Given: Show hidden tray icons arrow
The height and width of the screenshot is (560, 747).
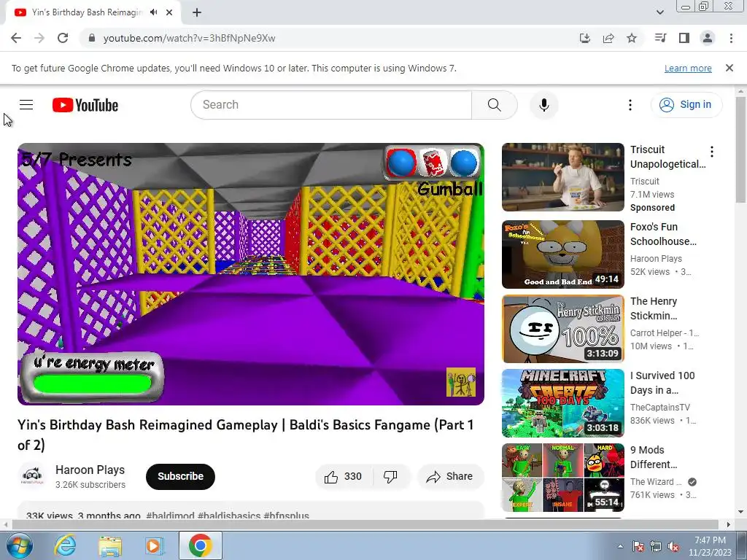Looking at the screenshot, I should [620, 546].
